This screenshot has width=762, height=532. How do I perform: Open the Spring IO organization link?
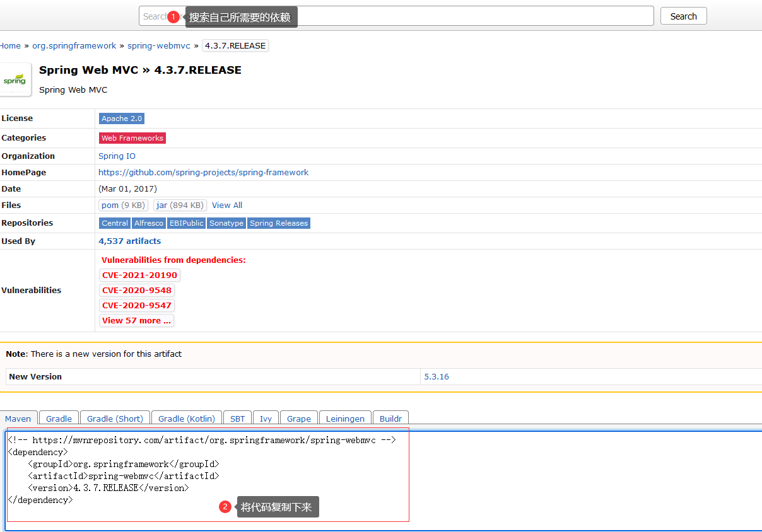coord(117,156)
